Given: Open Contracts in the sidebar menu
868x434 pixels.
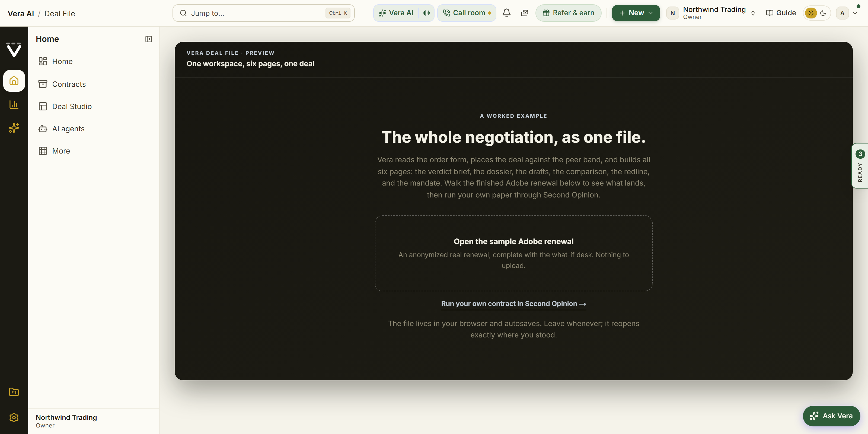Looking at the screenshot, I should click(94, 84).
